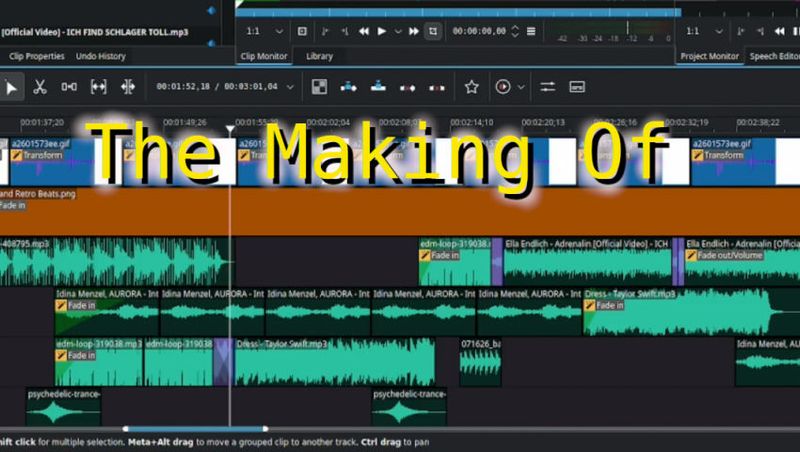Toggle clip monitor crop/loop zone button

431,31
